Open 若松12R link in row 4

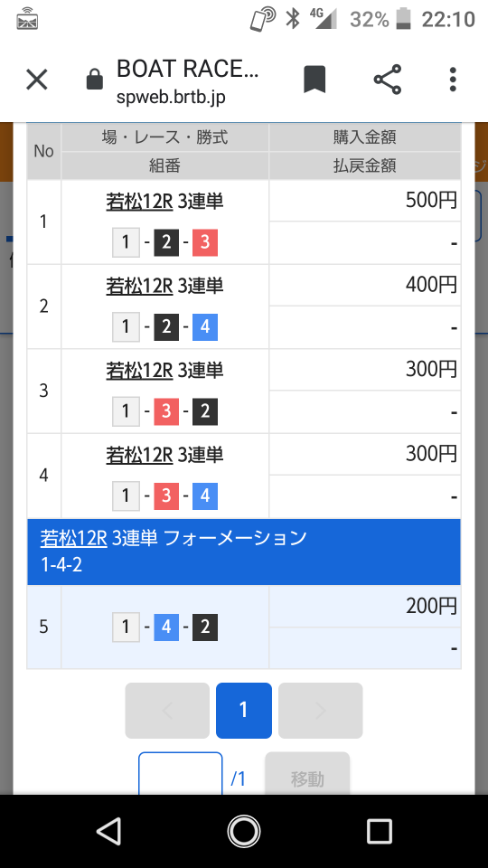(x=139, y=455)
